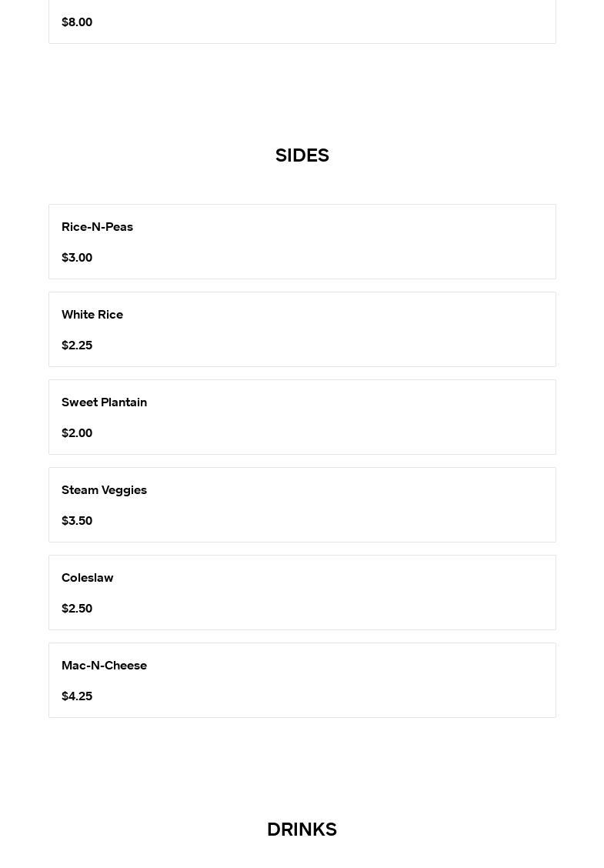Image resolution: width=604 pixels, height=868 pixels.
Task: Open the White Rice menu item
Action: pos(92,315)
